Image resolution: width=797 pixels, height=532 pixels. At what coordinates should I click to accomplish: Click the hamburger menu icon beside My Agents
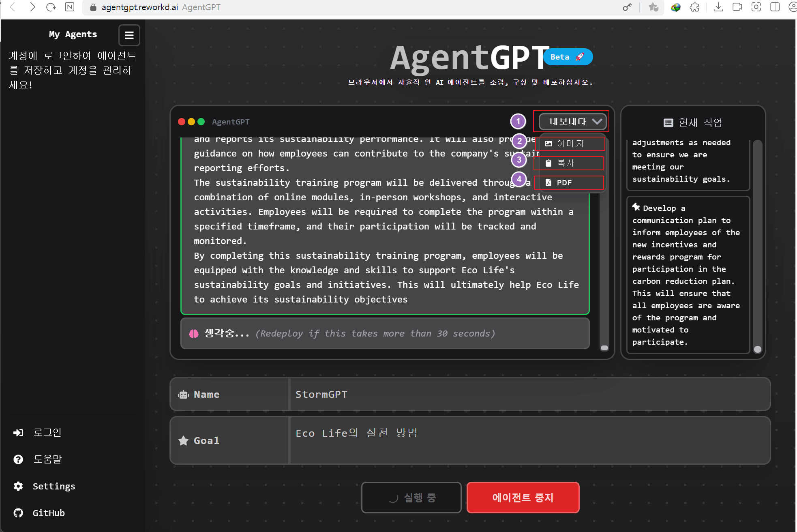129,35
